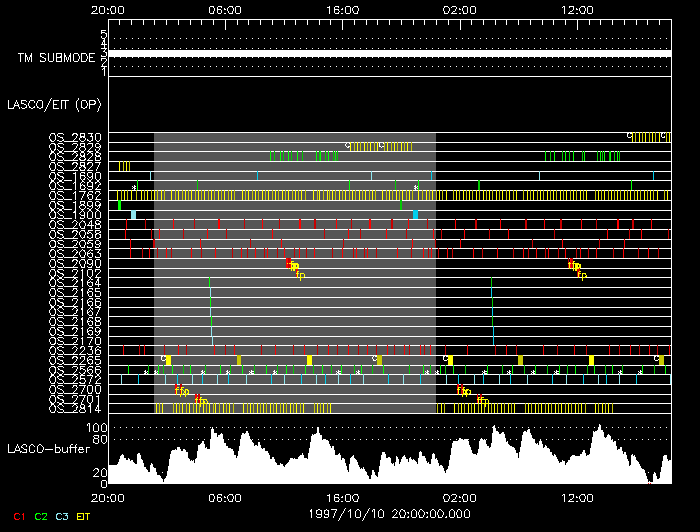
Task: Click the first cyan block in OS_1900 row
Action: tap(133, 215)
